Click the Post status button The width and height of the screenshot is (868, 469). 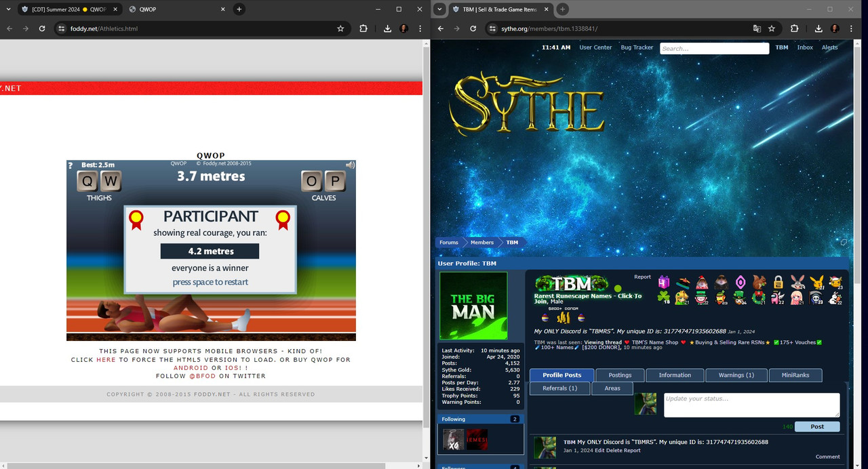[817, 426]
